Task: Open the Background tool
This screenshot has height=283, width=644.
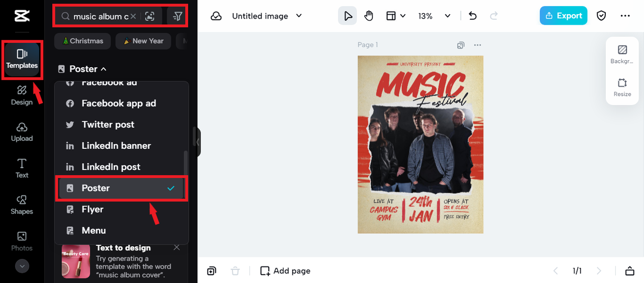Action: pos(622,55)
